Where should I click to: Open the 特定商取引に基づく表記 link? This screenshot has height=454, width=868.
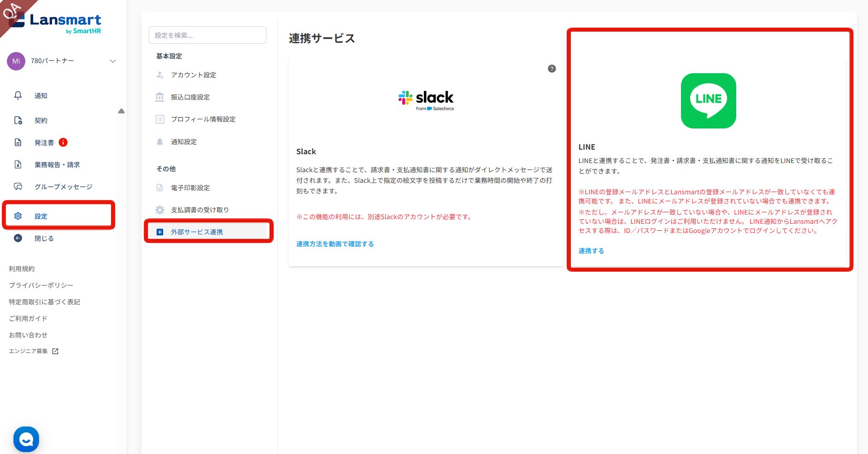click(44, 302)
